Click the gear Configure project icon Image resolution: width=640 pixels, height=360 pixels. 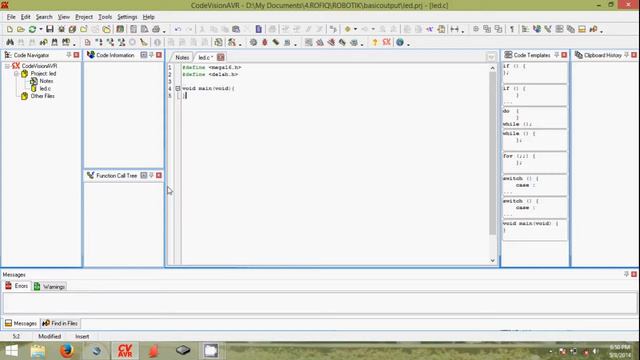click(x=253, y=42)
